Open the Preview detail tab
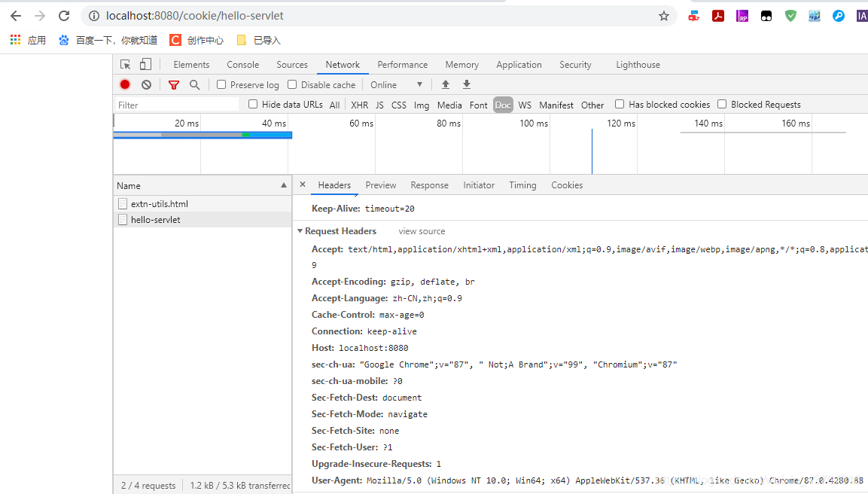Image resolution: width=868 pixels, height=494 pixels. coord(381,185)
